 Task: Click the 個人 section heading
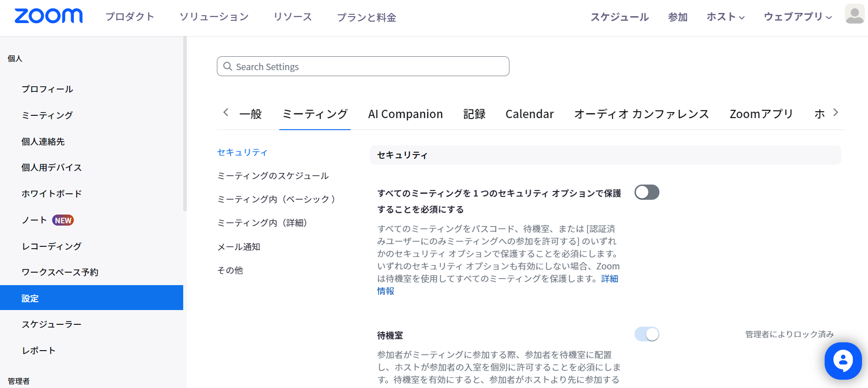[15, 59]
